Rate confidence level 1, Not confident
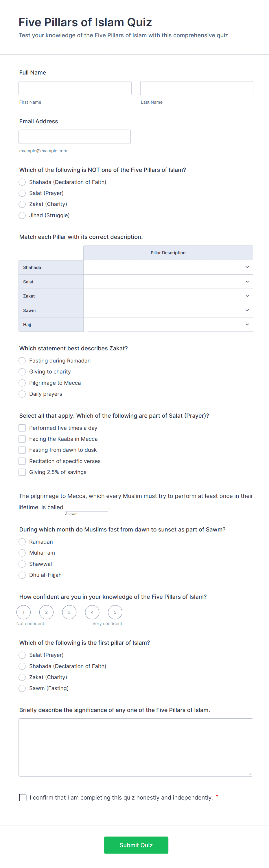Viewport: 269px width, 868px height. coord(24,612)
